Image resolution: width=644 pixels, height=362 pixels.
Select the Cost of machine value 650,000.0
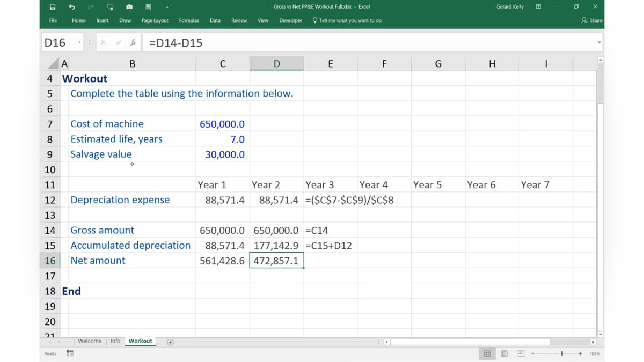(x=223, y=124)
